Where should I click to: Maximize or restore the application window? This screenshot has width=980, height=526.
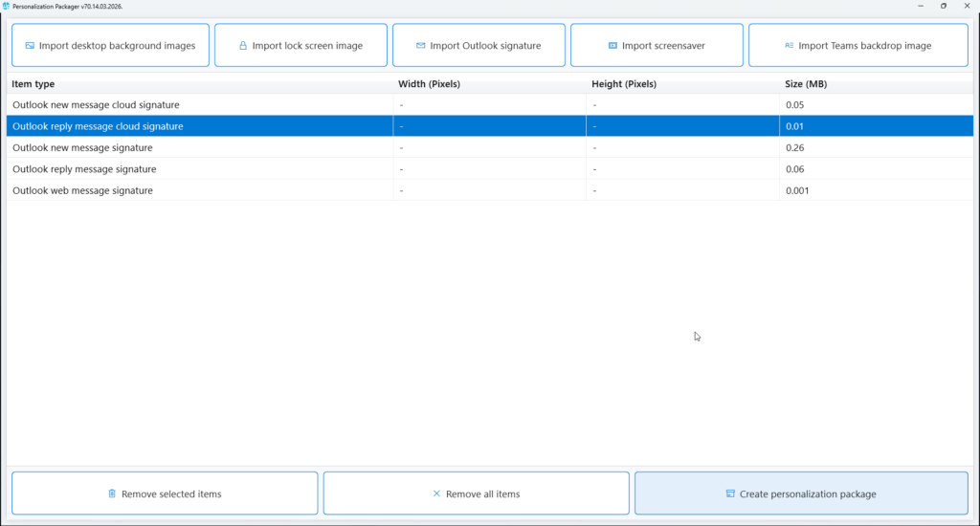point(943,6)
